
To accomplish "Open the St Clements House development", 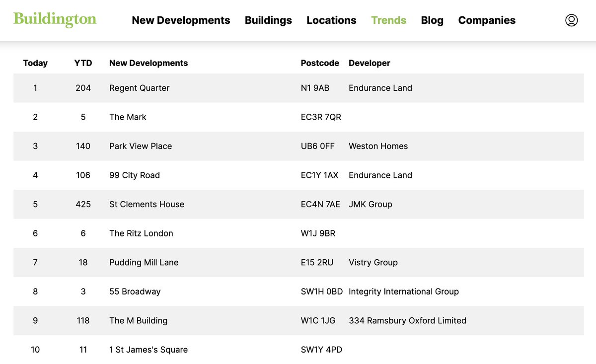I will click(147, 204).
